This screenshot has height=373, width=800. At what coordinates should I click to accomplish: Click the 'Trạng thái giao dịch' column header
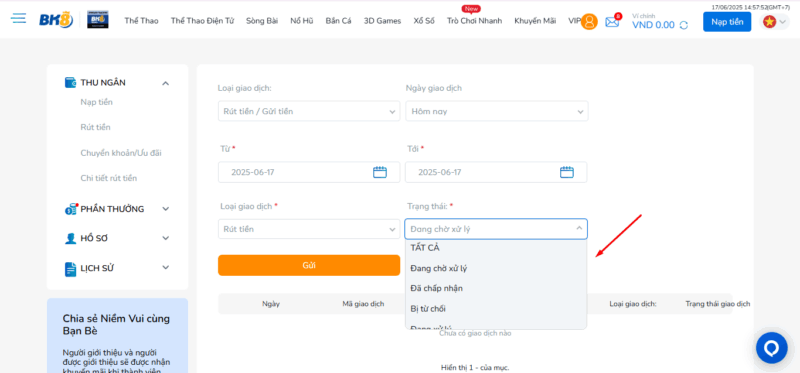(718, 304)
